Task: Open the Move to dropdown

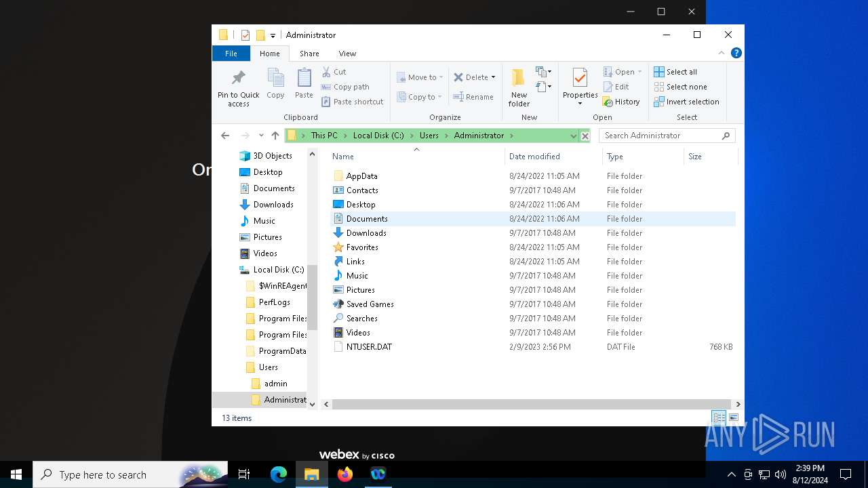Action: (x=420, y=77)
